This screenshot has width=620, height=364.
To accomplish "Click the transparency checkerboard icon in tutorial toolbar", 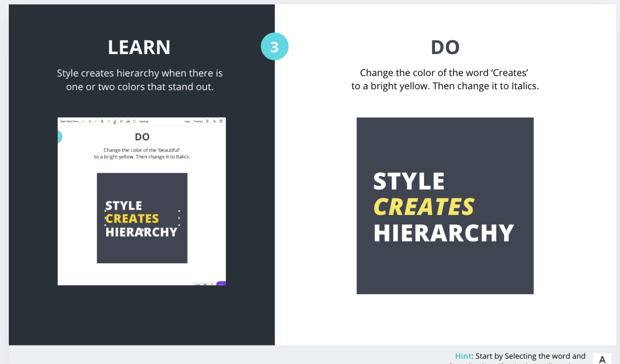I will (x=208, y=121).
